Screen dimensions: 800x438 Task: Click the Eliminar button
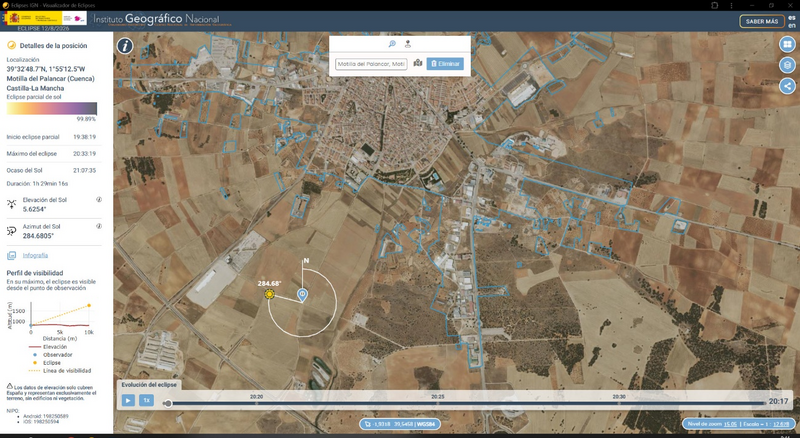pyautogui.click(x=445, y=64)
